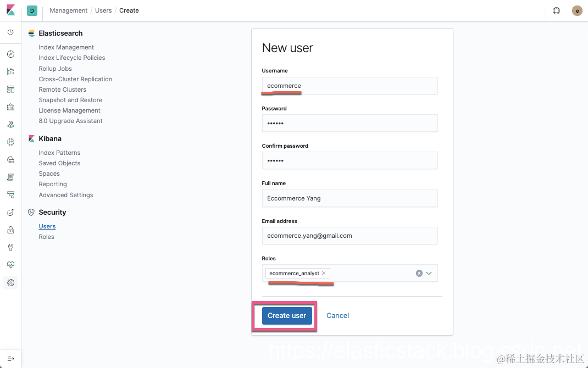Viewport: 588px width, 368px height.
Task: Open Reporting page
Action: click(x=53, y=185)
